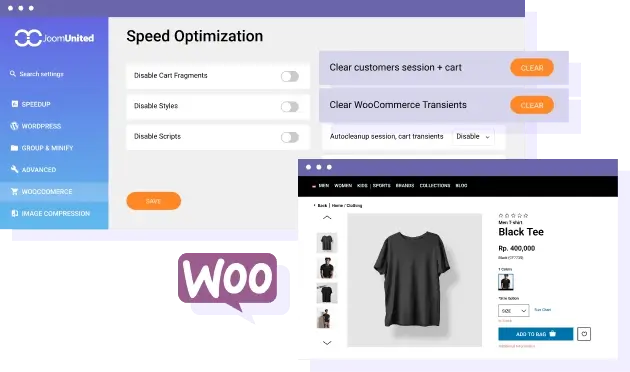Click the Men navigation link in shop

pyautogui.click(x=323, y=186)
